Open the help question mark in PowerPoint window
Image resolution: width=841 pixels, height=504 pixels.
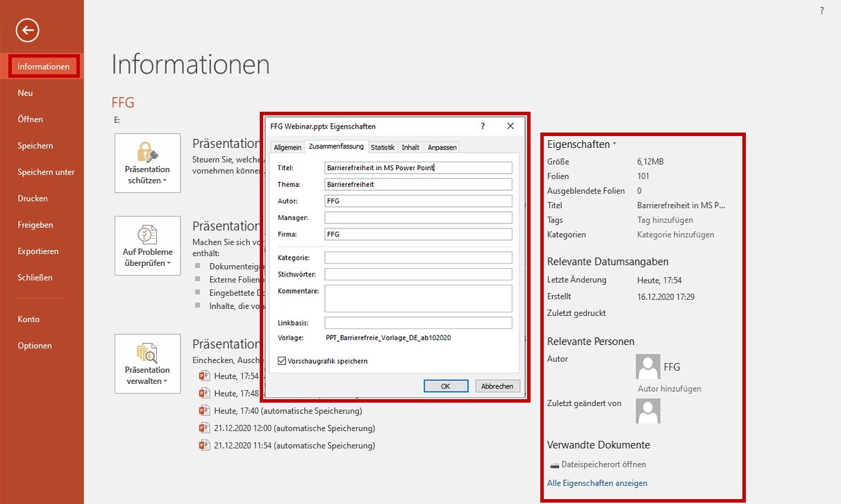[822, 10]
